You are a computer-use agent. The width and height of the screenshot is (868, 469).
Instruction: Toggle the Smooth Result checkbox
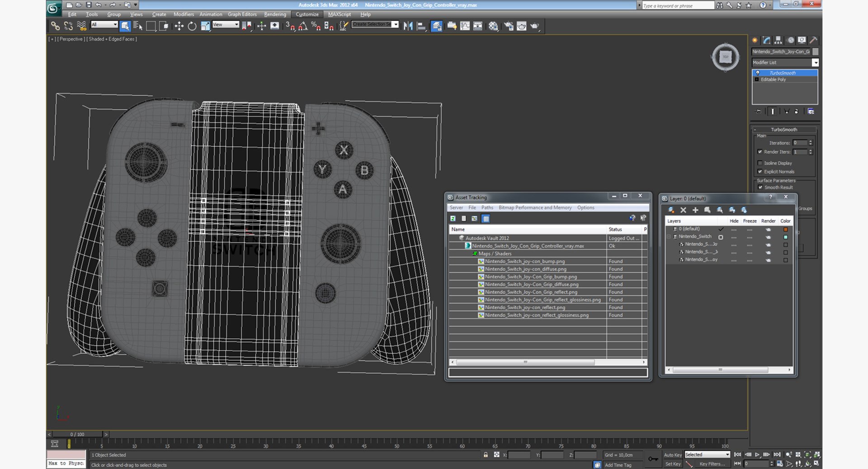[760, 188]
